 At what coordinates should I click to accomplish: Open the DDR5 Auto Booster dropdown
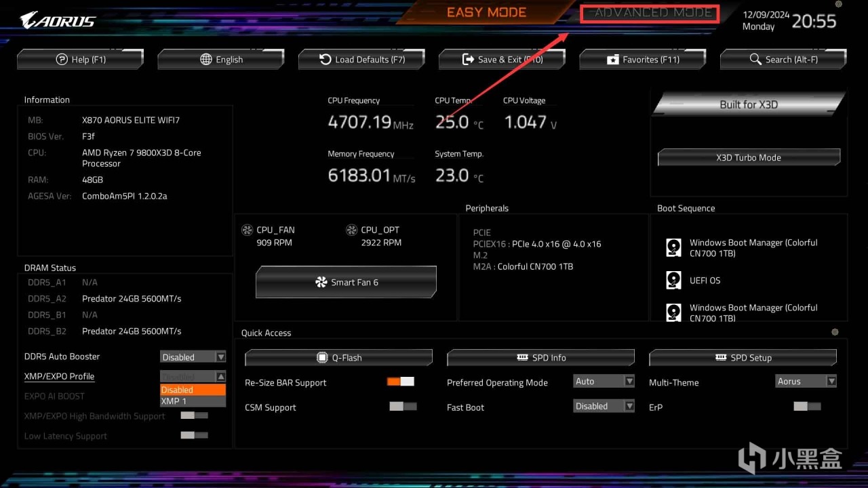[x=193, y=357]
